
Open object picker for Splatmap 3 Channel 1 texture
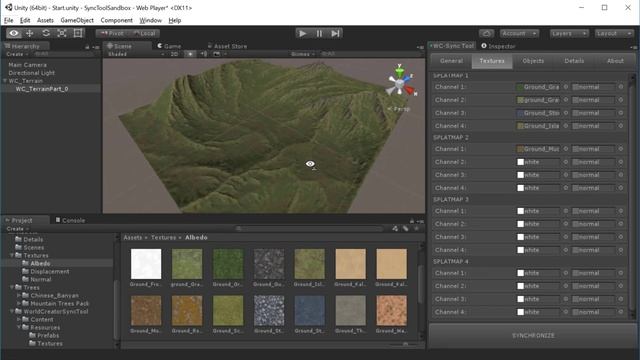click(566, 211)
